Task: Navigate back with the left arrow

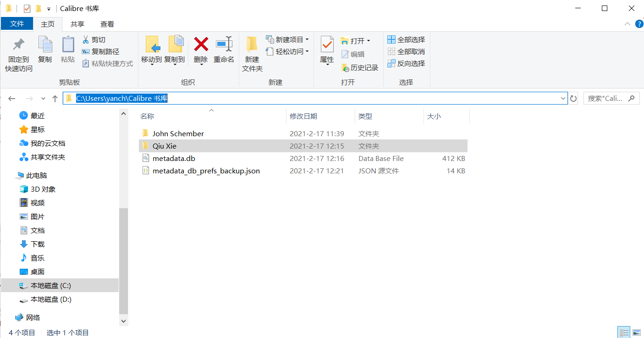Action: pyautogui.click(x=11, y=98)
